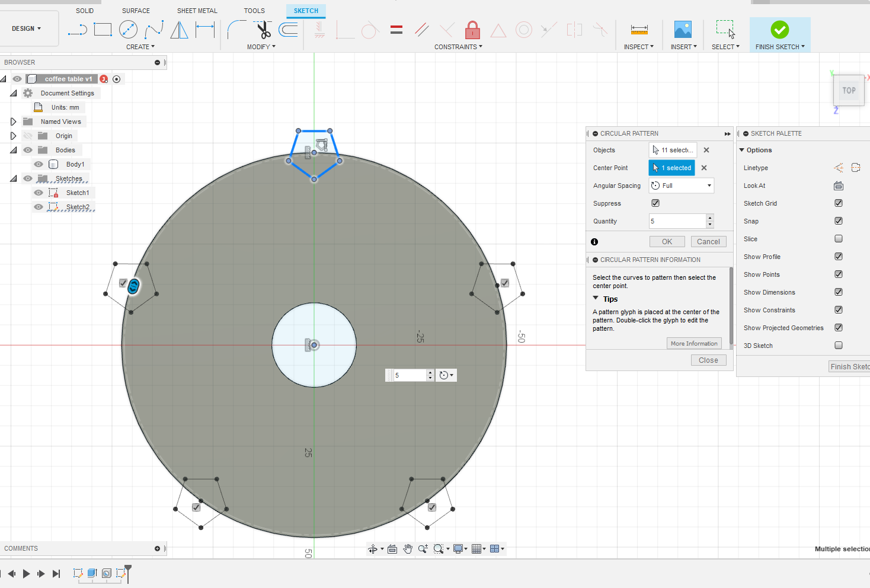The width and height of the screenshot is (870, 588).
Task: Click the Measure icon under Inspect
Action: [639, 30]
